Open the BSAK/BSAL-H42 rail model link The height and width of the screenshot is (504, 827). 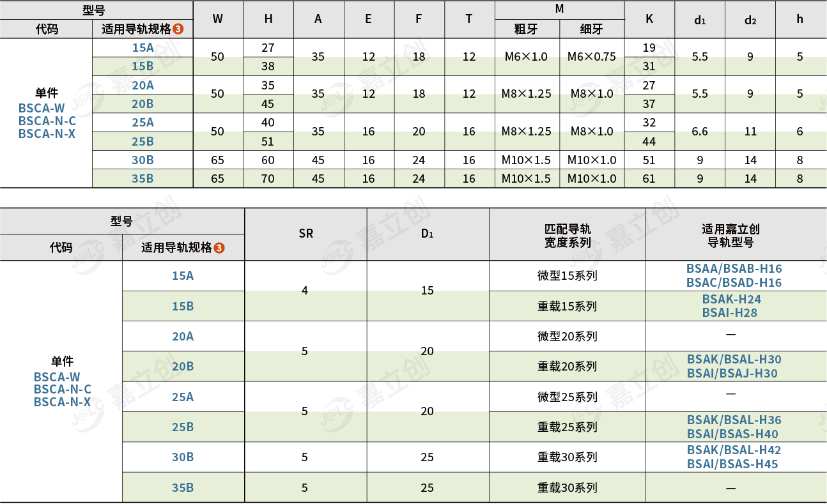pos(734,450)
